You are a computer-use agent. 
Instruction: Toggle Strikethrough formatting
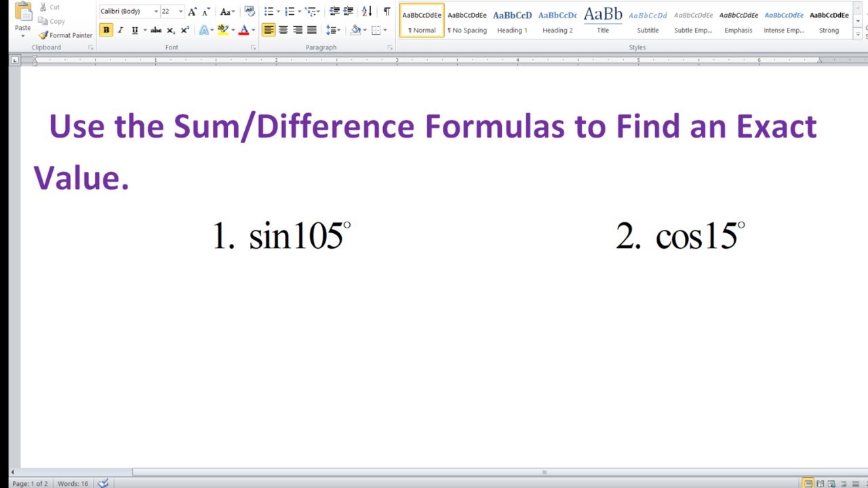pos(156,30)
